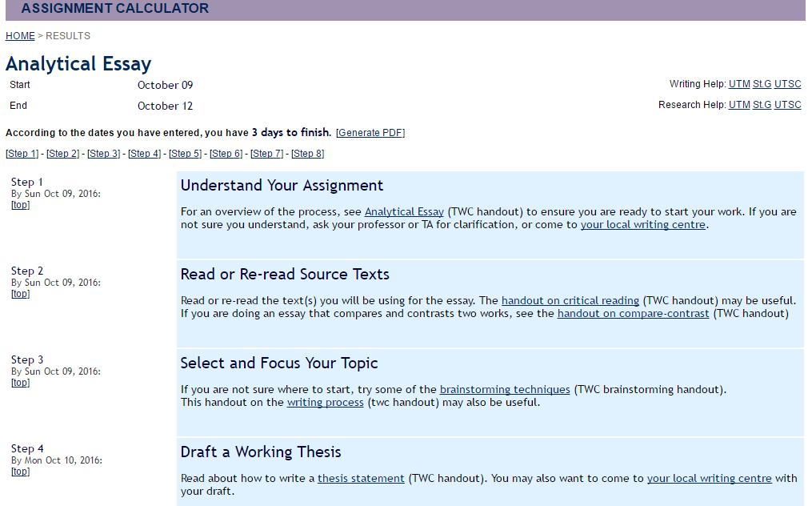The height and width of the screenshot is (506, 812).
Task: Click the top link under Step 2
Action: tap(20, 294)
